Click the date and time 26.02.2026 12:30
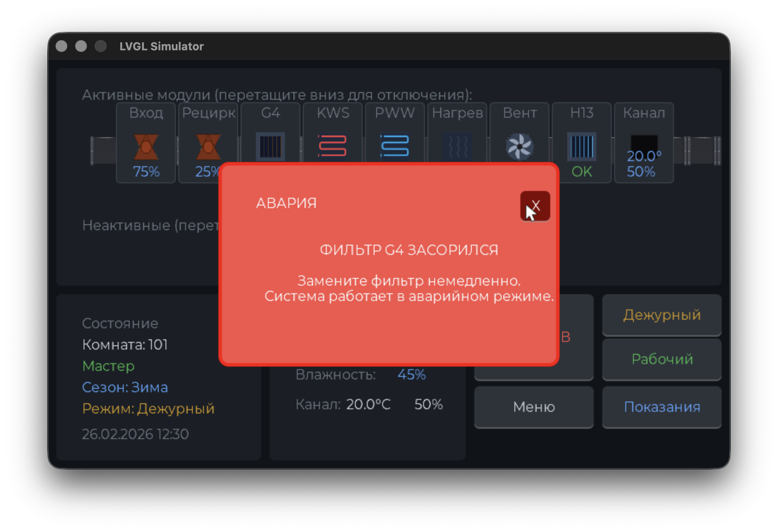This screenshot has height=532, width=778. tap(135, 434)
